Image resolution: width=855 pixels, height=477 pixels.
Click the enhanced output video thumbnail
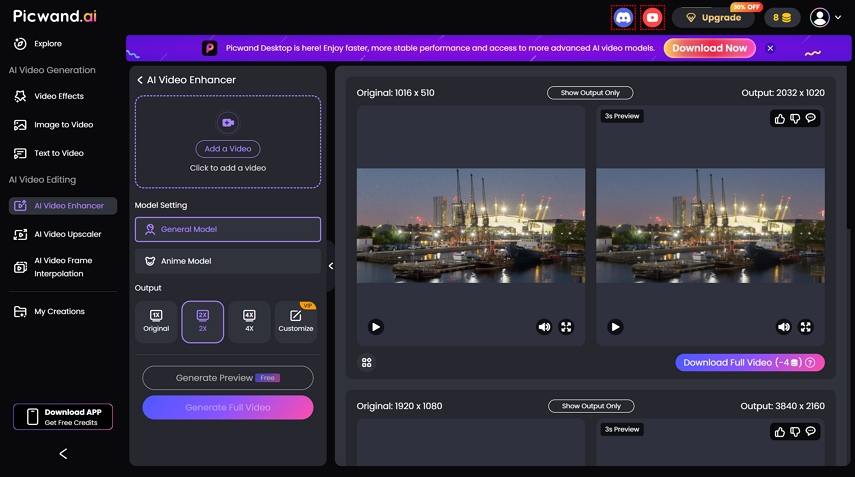(711, 226)
